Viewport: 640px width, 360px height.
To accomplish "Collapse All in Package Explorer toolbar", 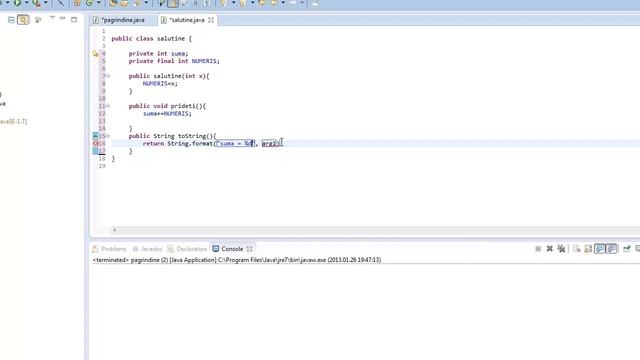I will [x=11, y=19].
